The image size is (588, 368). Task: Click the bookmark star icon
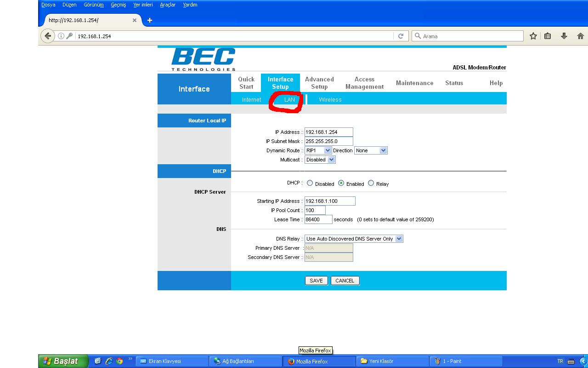[x=533, y=36]
